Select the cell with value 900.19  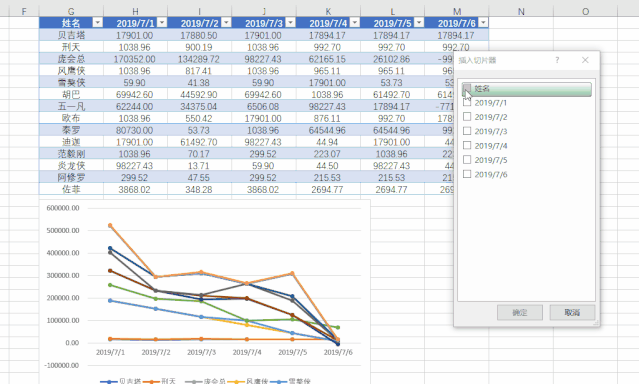199,47
